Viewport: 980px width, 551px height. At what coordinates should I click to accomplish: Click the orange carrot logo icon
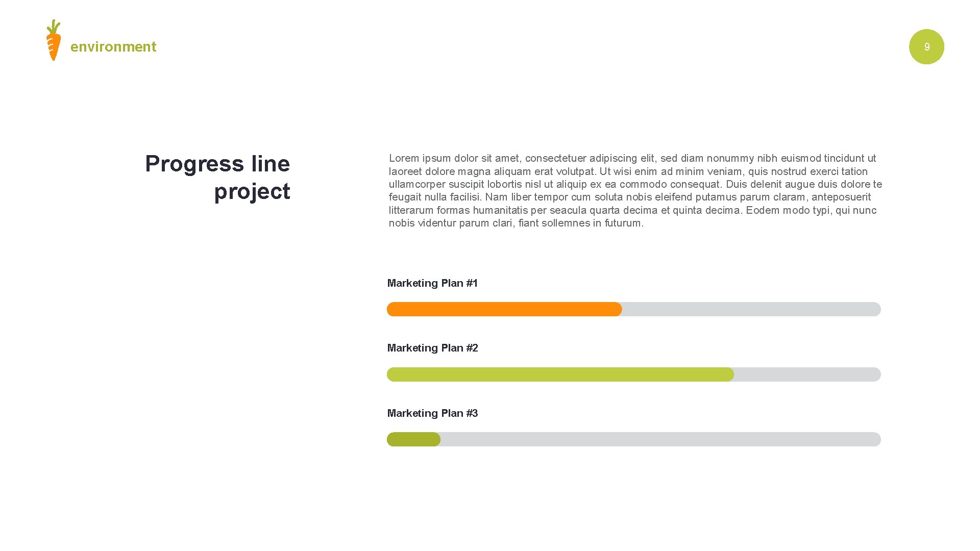pos(54,40)
